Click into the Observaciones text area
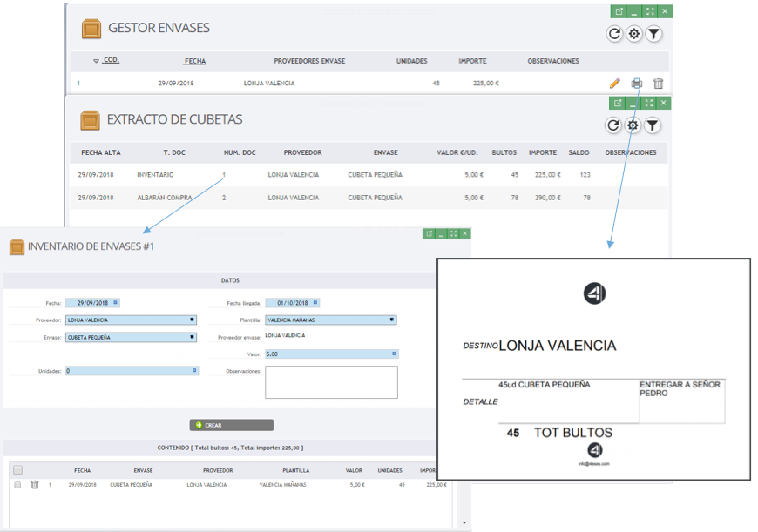758x532 pixels. (331, 381)
